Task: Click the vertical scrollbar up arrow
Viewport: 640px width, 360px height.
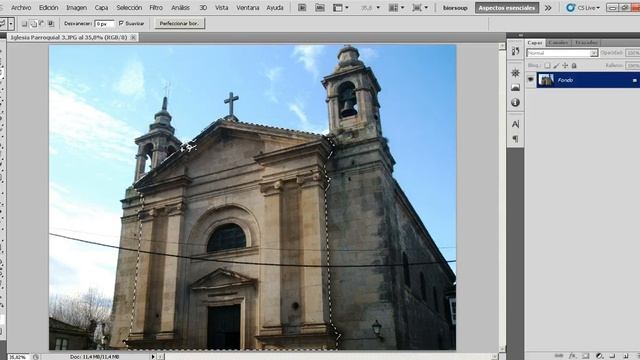Action: 502,47
